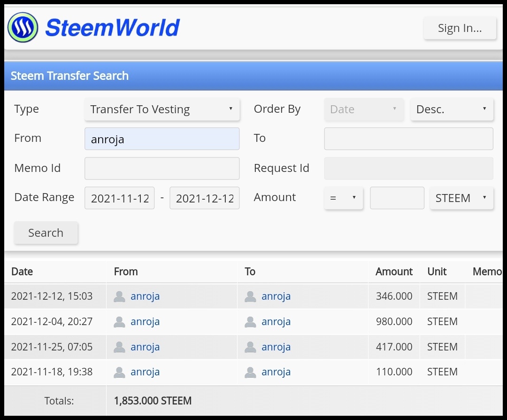
Task: Click STEEM unit in the 110.000 row
Action: coord(442,372)
